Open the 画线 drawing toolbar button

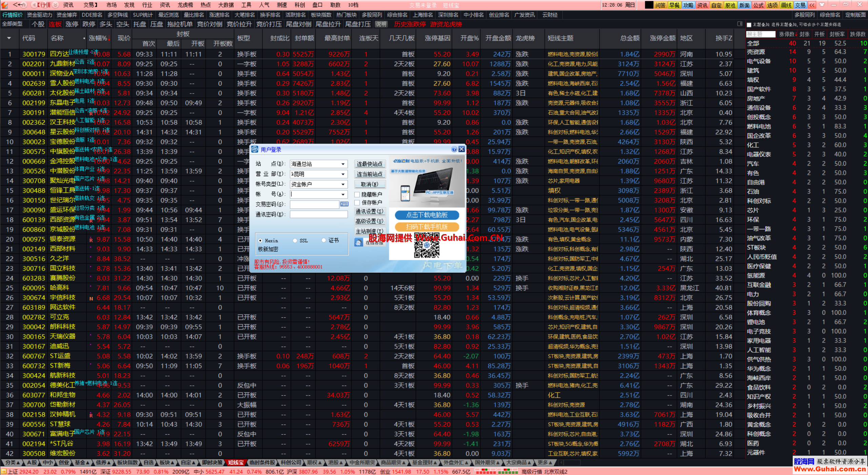point(786,5)
